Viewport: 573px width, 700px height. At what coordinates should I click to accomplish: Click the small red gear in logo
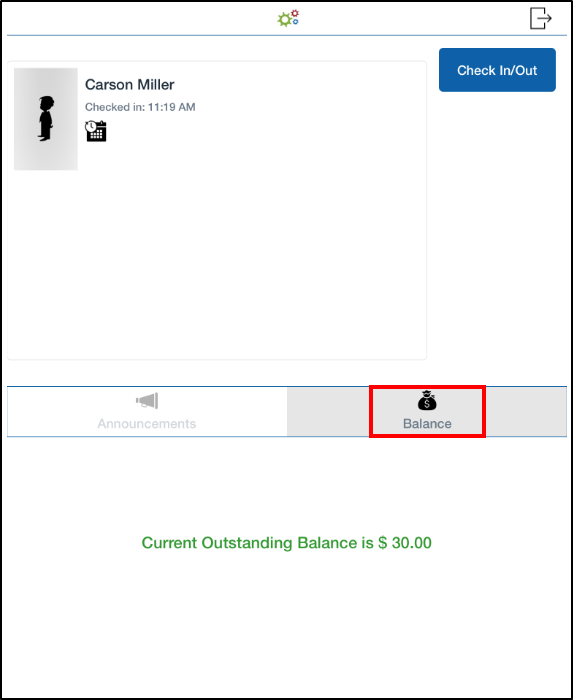tap(295, 13)
